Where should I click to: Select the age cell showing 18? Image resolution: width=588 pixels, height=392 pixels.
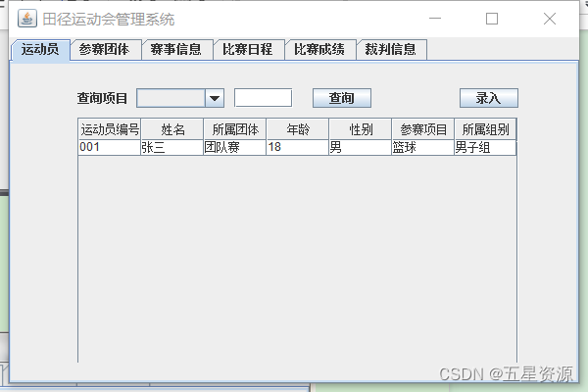coord(297,147)
